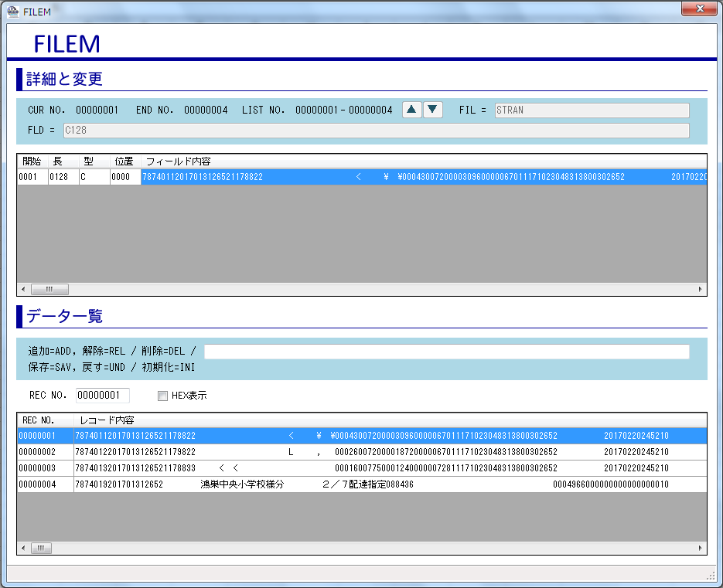Click the フィールド内容 column header

[x=178, y=161]
